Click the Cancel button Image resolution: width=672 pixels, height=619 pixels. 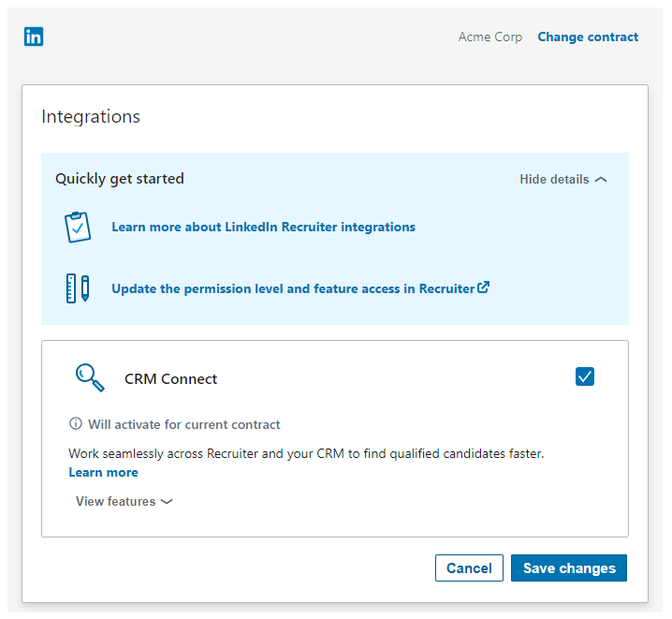click(469, 568)
